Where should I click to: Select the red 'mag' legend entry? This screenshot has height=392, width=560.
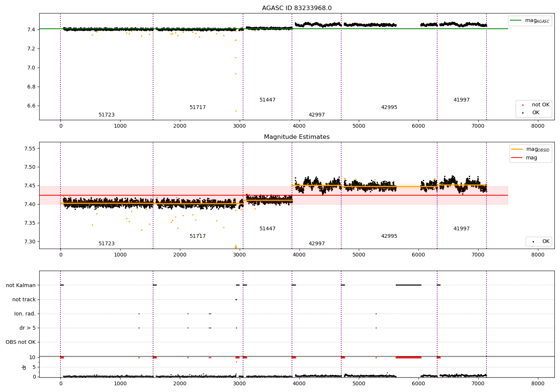pos(524,158)
